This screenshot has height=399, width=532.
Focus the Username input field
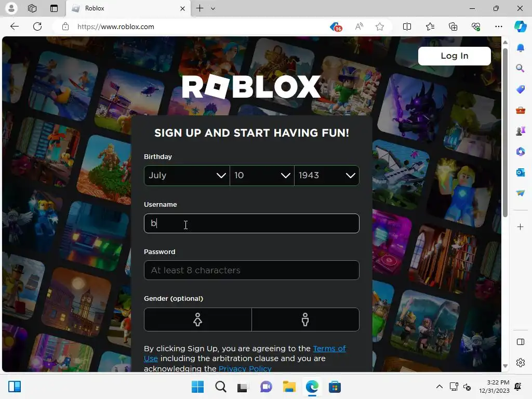(251, 223)
